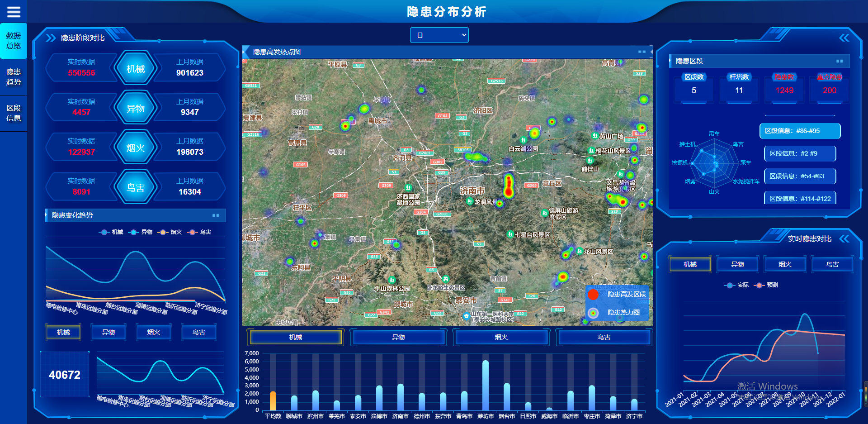The image size is (868, 424).
Task: Click the 潍坊市 bar in bar chart
Action: 486,386
